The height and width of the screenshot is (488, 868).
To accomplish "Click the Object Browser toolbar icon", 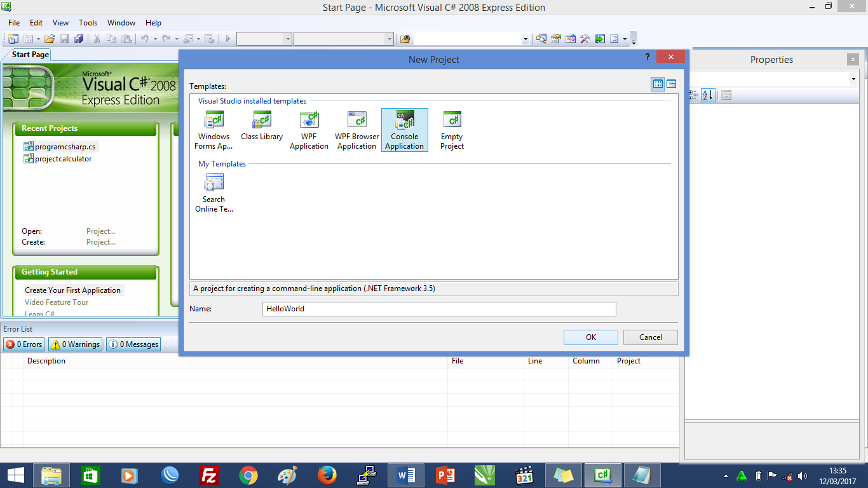I will [x=571, y=39].
